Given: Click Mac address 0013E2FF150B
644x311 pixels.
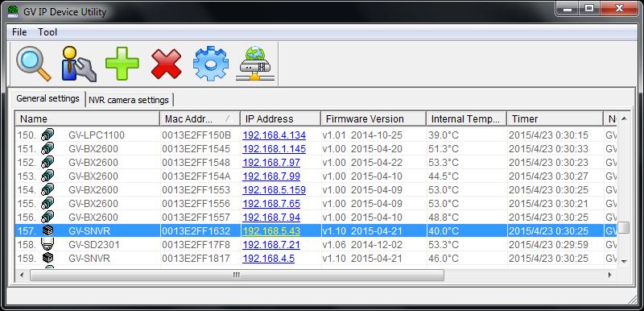Looking at the screenshot, I should tap(196, 135).
